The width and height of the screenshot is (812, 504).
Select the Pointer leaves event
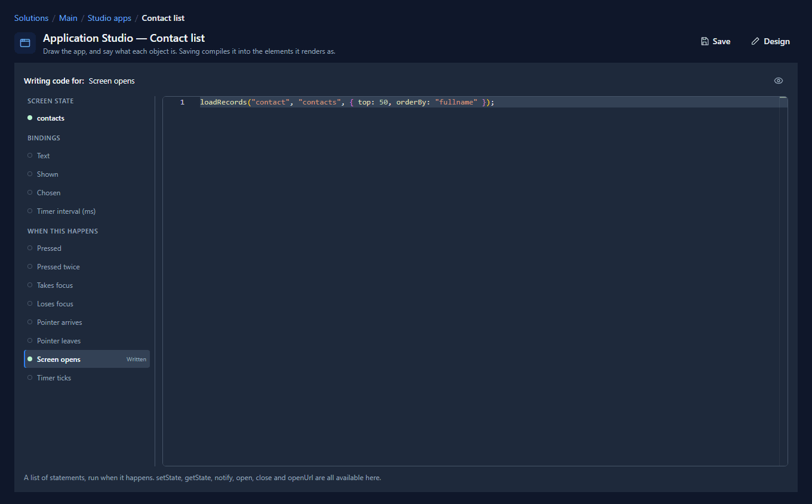point(87,341)
